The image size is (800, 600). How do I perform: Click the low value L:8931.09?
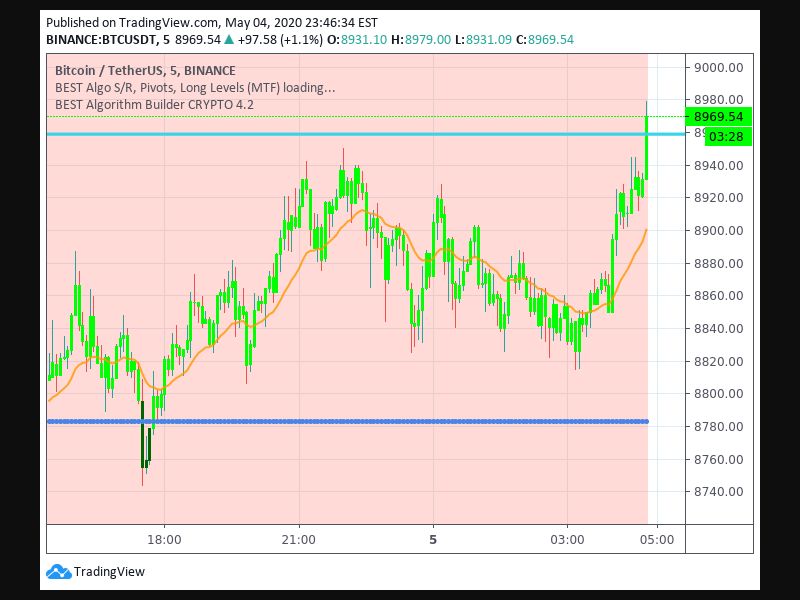[483, 39]
